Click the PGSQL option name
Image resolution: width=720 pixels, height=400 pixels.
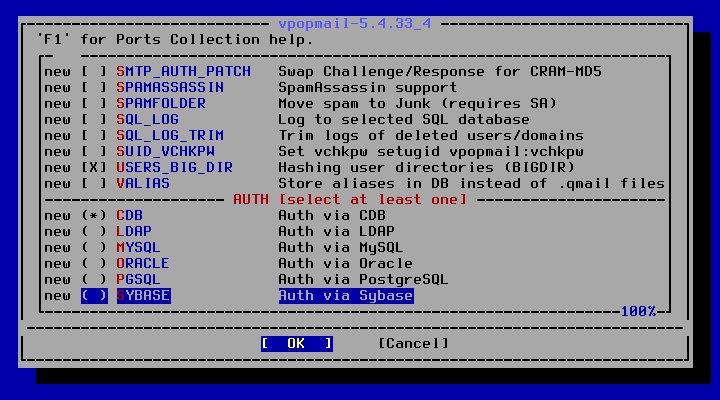(139, 280)
